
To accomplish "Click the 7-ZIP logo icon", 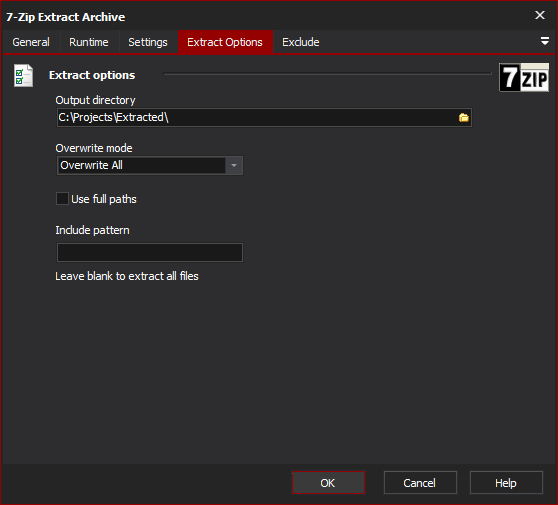I will coord(524,78).
